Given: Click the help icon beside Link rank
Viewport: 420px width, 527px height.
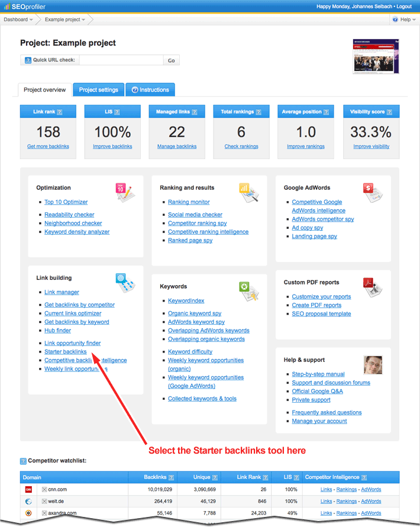Looking at the screenshot, I should click(x=59, y=112).
